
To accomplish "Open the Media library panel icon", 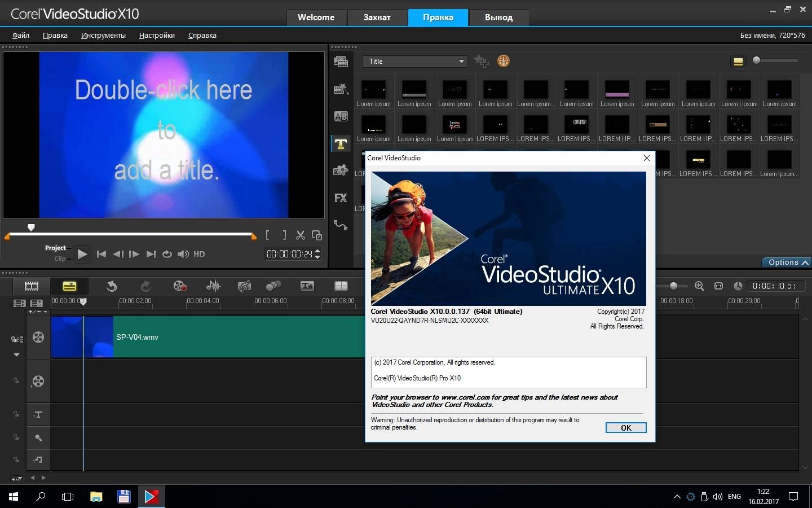I will [341, 62].
